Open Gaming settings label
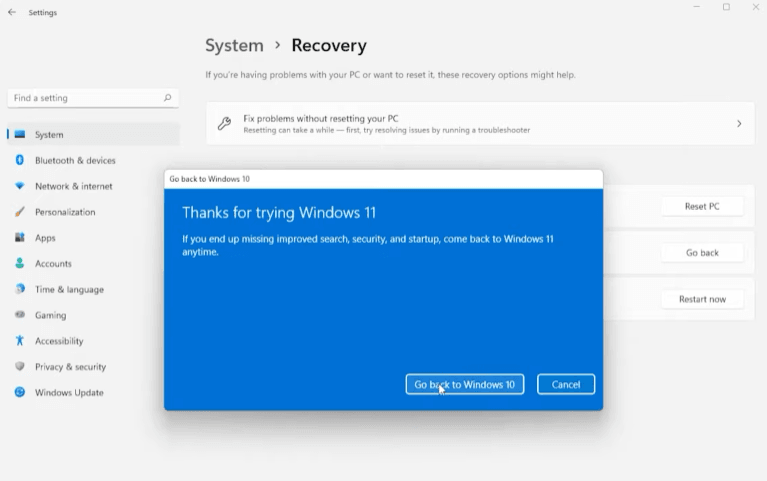The height and width of the screenshot is (481, 767). [50, 315]
